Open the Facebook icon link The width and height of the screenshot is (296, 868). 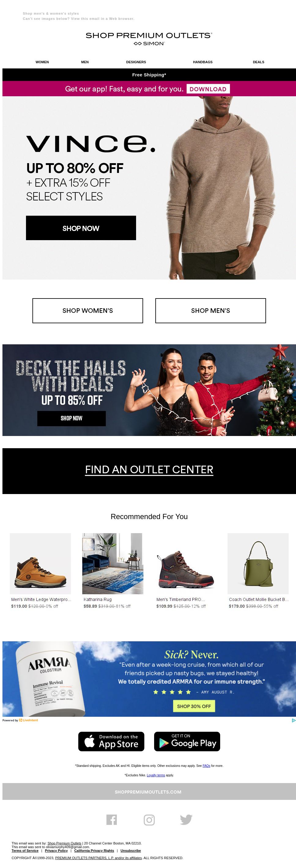(x=112, y=819)
